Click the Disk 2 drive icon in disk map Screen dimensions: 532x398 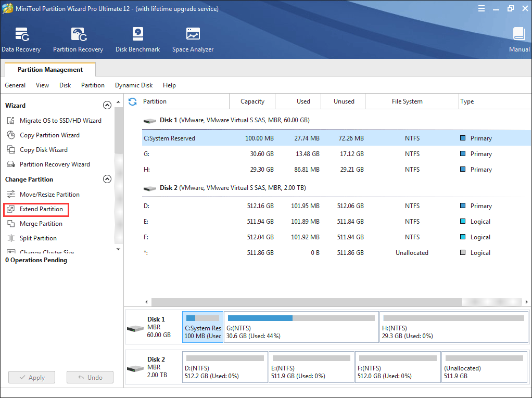coord(135,368)
